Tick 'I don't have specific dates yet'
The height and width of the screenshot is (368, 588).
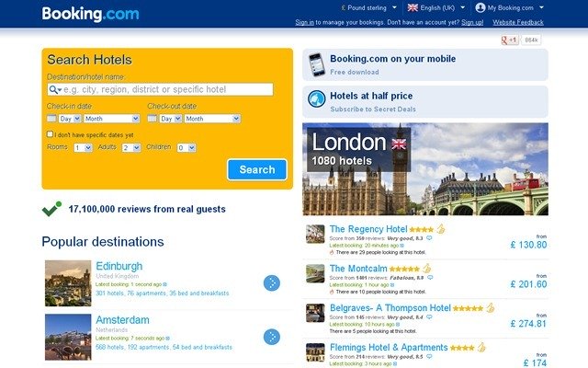coord(50,134)
